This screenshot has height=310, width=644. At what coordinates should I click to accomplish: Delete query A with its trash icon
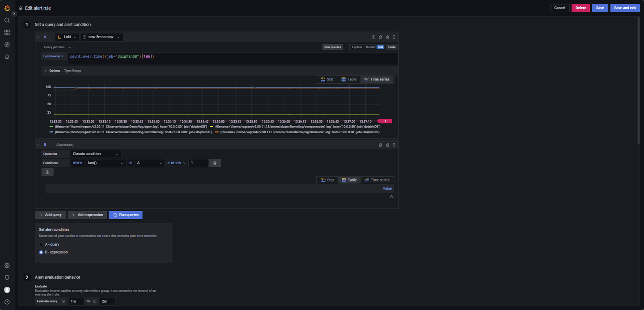click(x=387, y=37)
